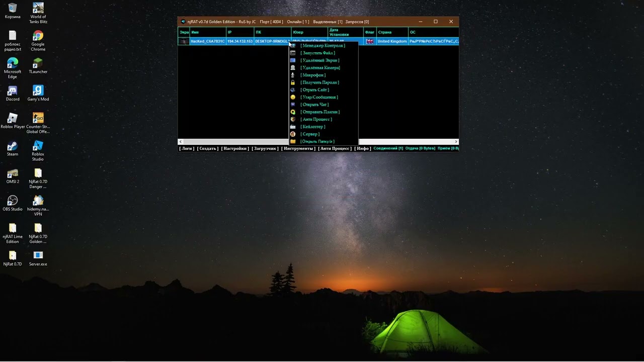
Task: Sort by the ПК column header
Action: (273, 32)
